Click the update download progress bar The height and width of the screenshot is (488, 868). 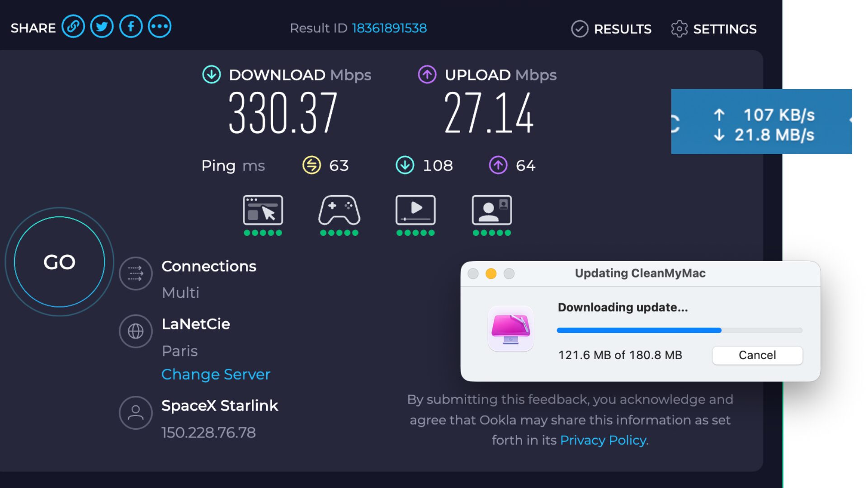pyautogui.click(x=679, y=330)
